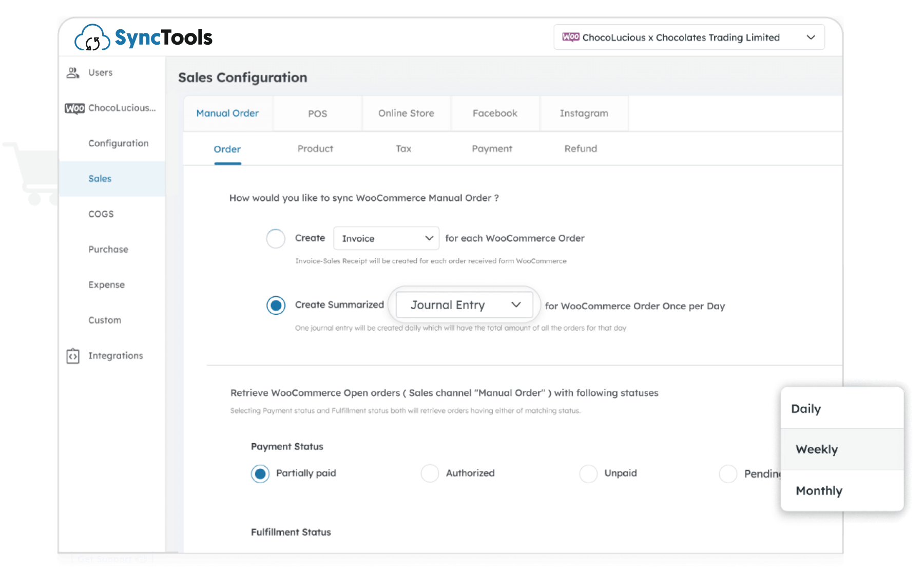Select the Create Summarized radio button
Image resolution: width=924 pixels, height=571 pixels.
[x=276, y=306]
